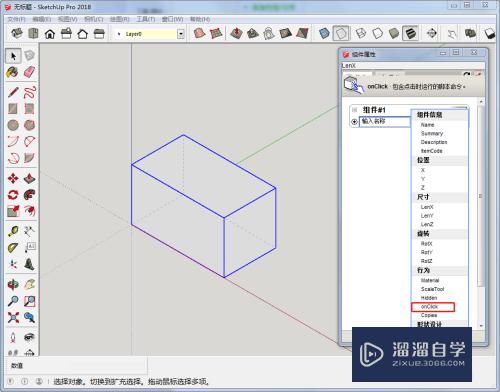Select the Dimension tool
The height and width of the screenshot is (392, 500).
(29, 231)
